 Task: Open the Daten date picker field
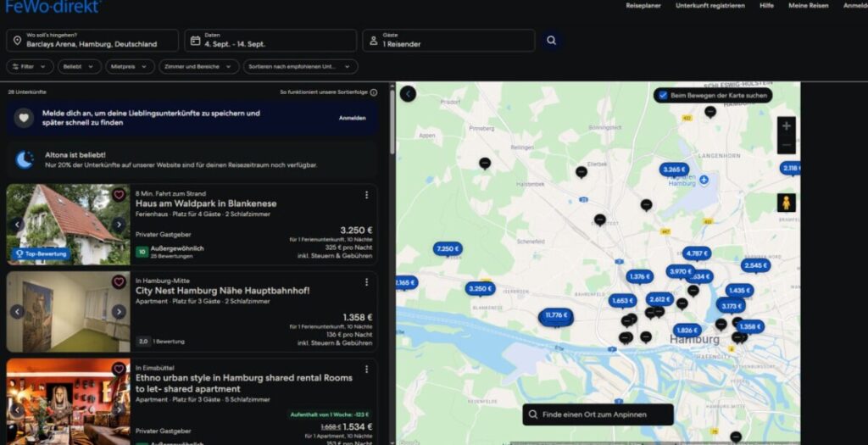point(270,41)
